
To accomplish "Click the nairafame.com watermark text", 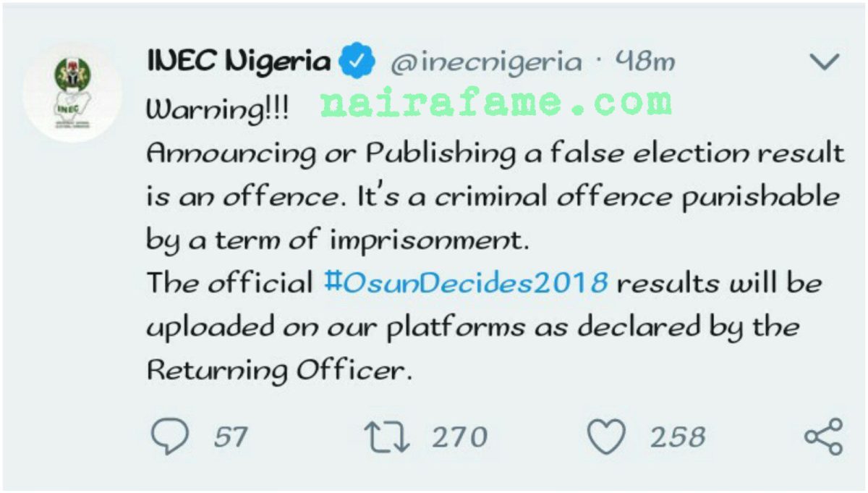I will point(495,103).
